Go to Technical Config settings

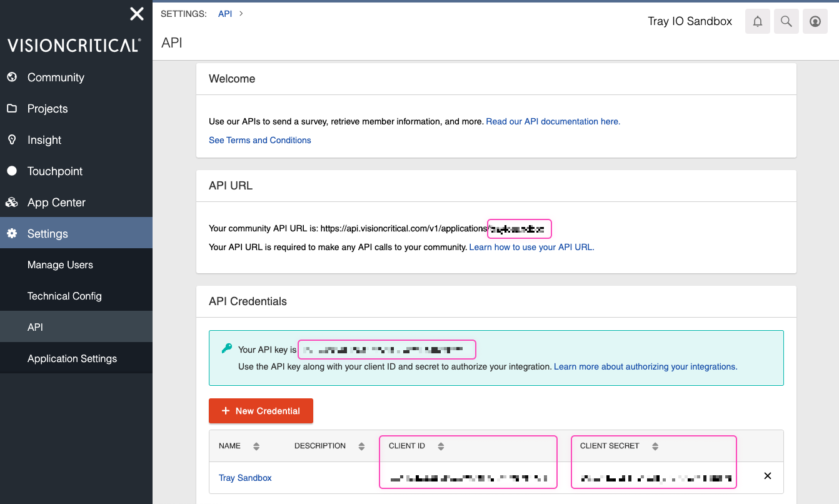click(x=64, y=296)
